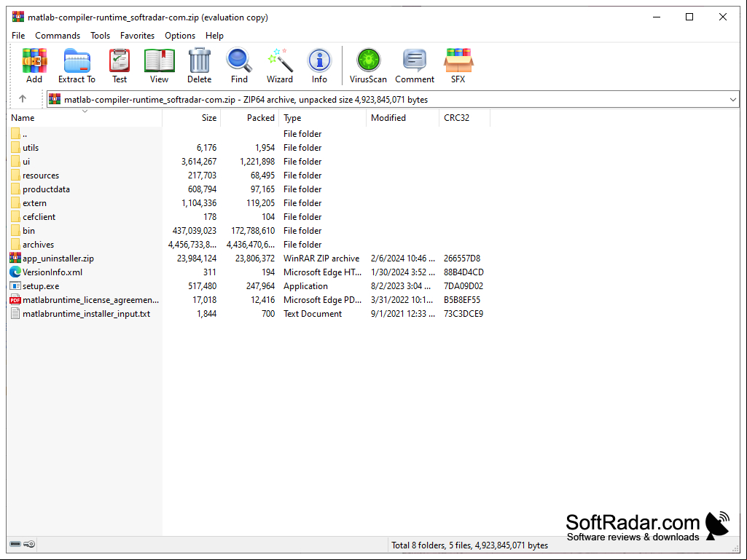Click packed value 23,806,372
This screenshot has height=560, width=747.
tap(255, 258)
